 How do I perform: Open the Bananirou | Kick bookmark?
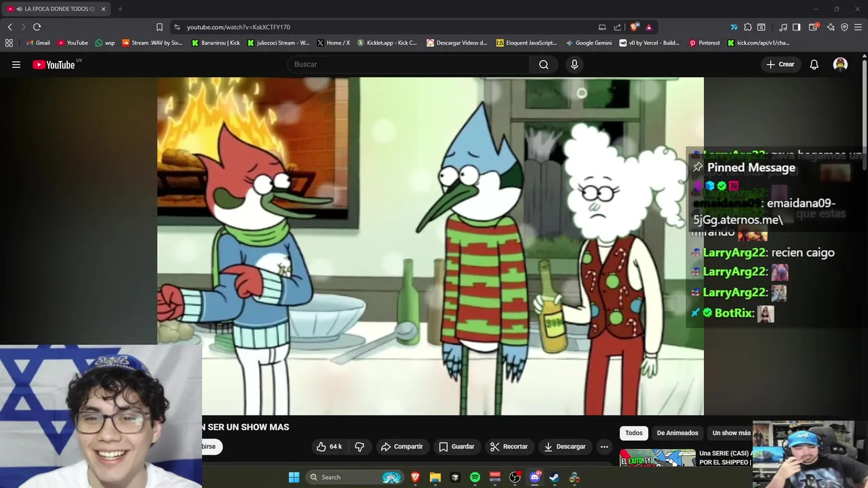[x=216, y=43]
